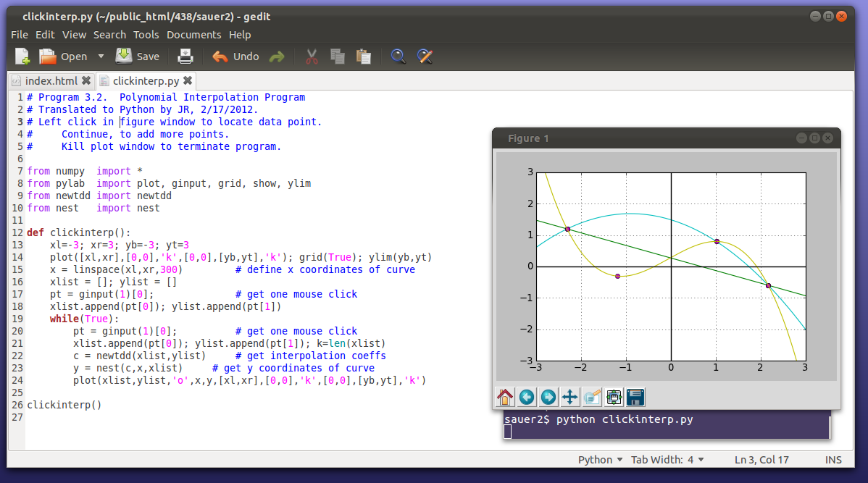
Task: Create a new document with the toolbar icon
Action: (22, 56)
